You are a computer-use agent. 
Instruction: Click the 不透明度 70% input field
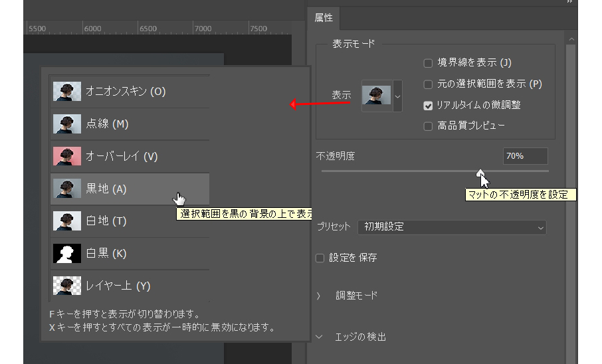[x=525, y=156]
